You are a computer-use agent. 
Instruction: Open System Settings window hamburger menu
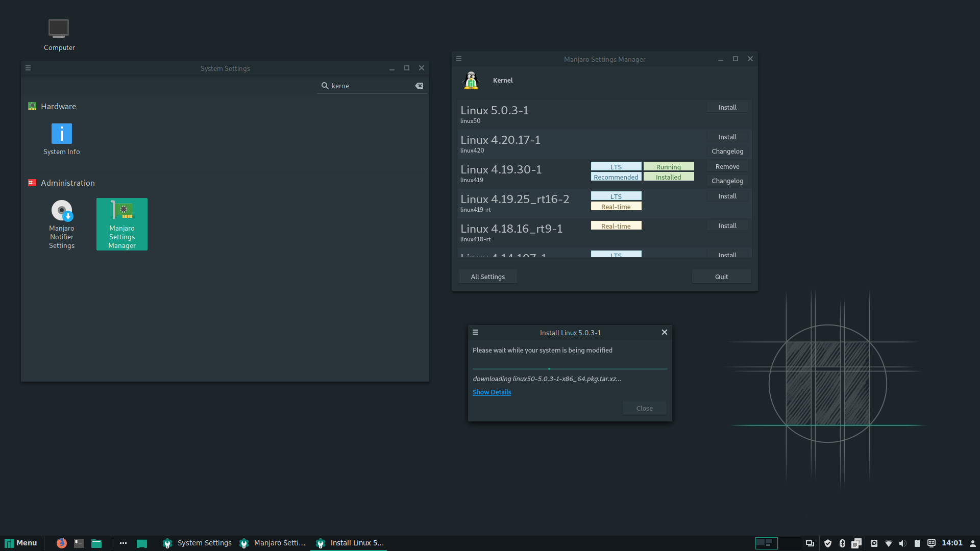pos(28,68)
